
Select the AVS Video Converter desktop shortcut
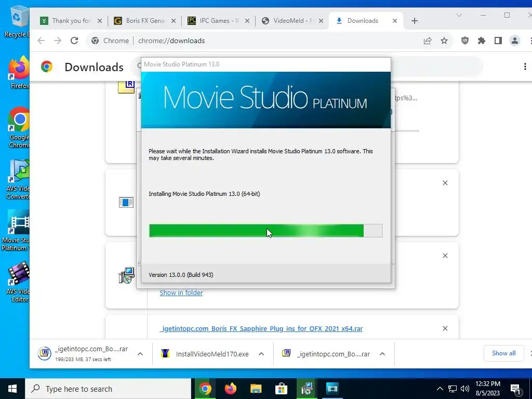pos(18,179)
